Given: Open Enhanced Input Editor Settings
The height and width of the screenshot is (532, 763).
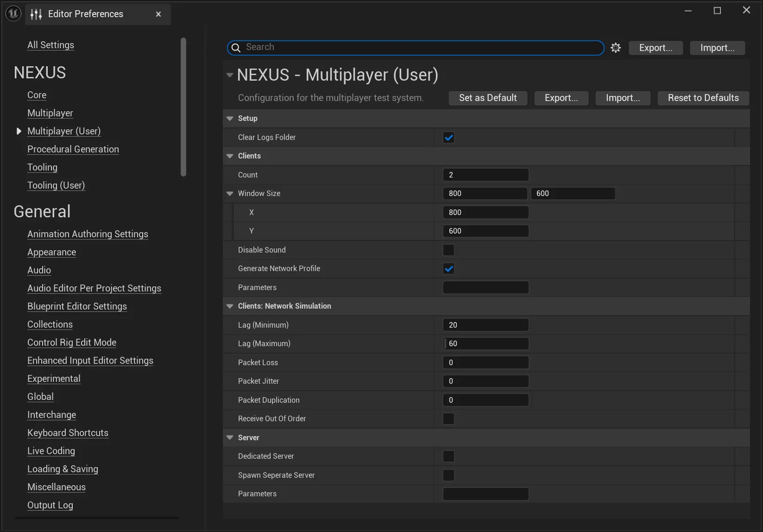Looking at the screenshot, I should [90, 361].
